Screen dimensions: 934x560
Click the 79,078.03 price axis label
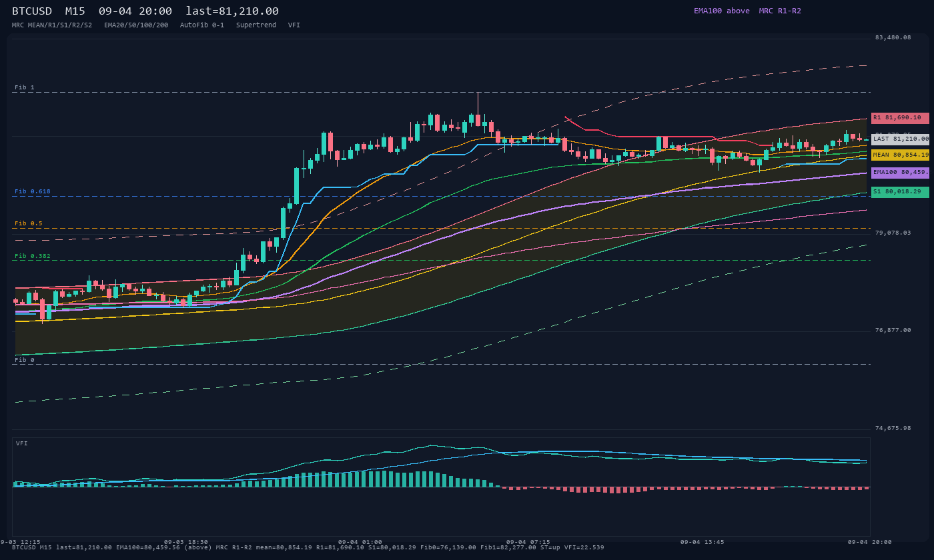[x=893, y=233]
